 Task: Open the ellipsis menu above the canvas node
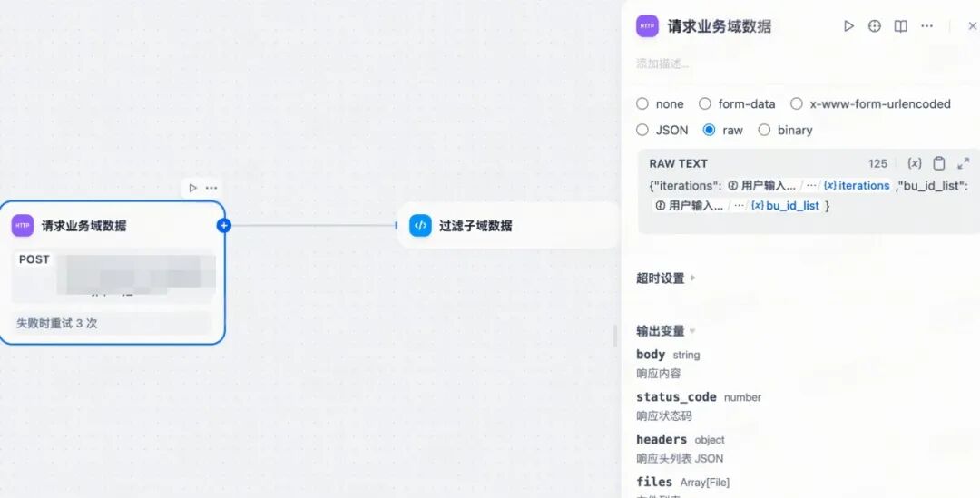coord(211,188)
